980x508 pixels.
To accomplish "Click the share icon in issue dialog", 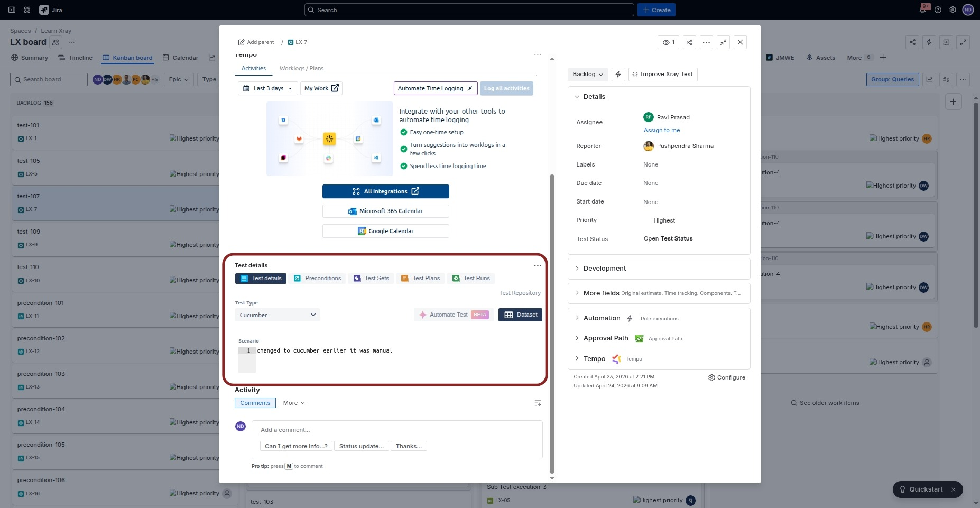I will point(689,42).
